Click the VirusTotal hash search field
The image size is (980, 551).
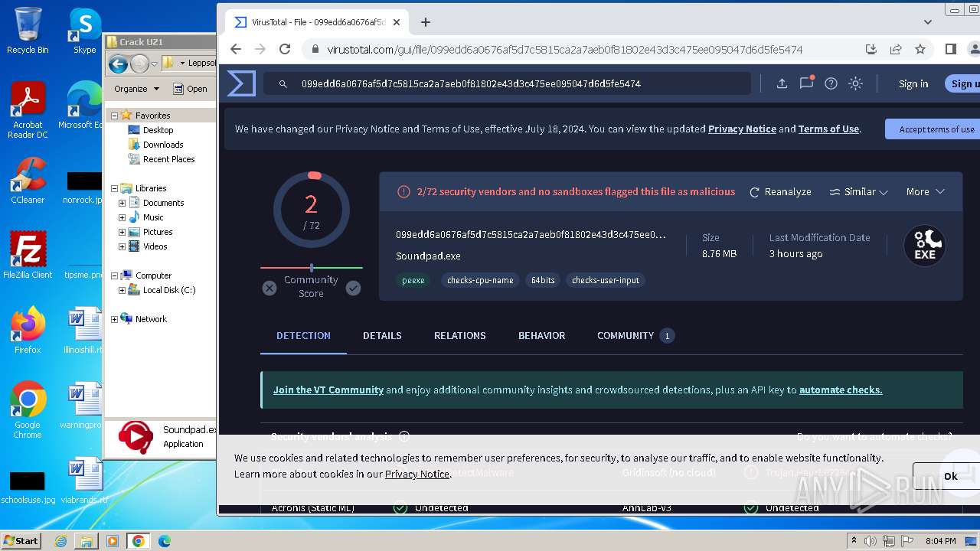tap(507, 83)
